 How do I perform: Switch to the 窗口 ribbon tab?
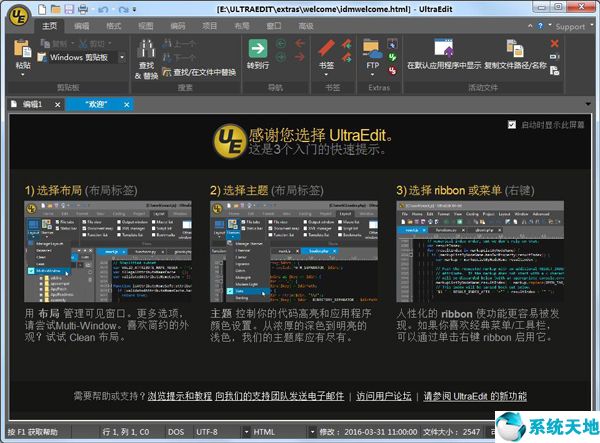pyautogui.click(x=274, y=26)
